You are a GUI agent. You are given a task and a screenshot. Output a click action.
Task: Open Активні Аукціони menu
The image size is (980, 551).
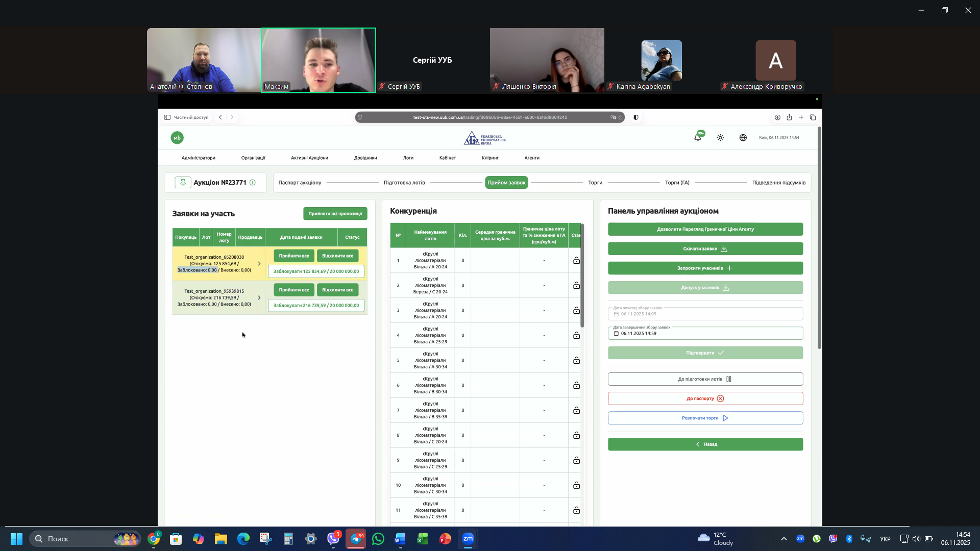point(309,158)
